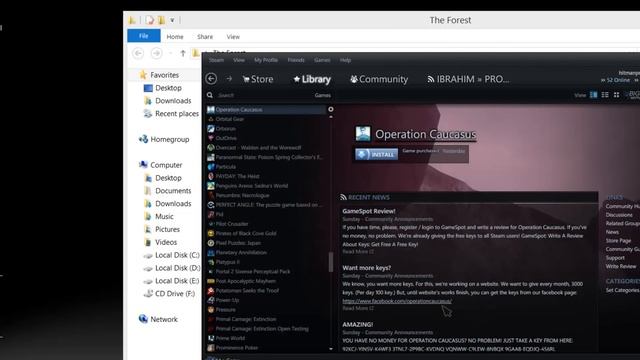Click the Recent News RSS icon
The image size is (640, 360).
344,197
